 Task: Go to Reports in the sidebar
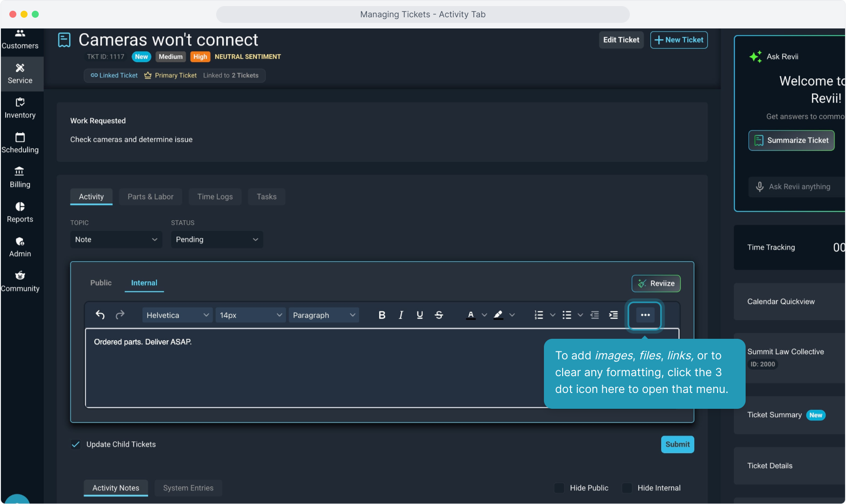click(20, 212)
